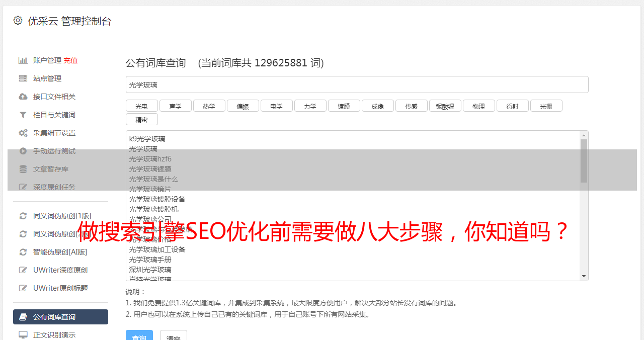Select the 光学玻璃镀膜机 result row
644x340 pixels.
153,209
